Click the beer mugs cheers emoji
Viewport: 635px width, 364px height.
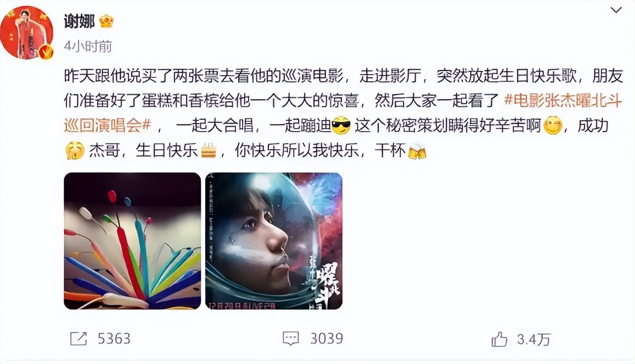point(417,151)
